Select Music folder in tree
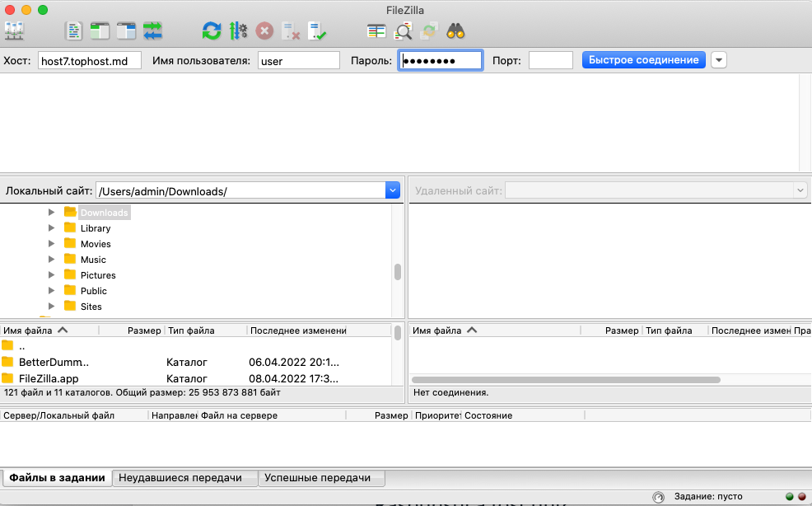 93,260
